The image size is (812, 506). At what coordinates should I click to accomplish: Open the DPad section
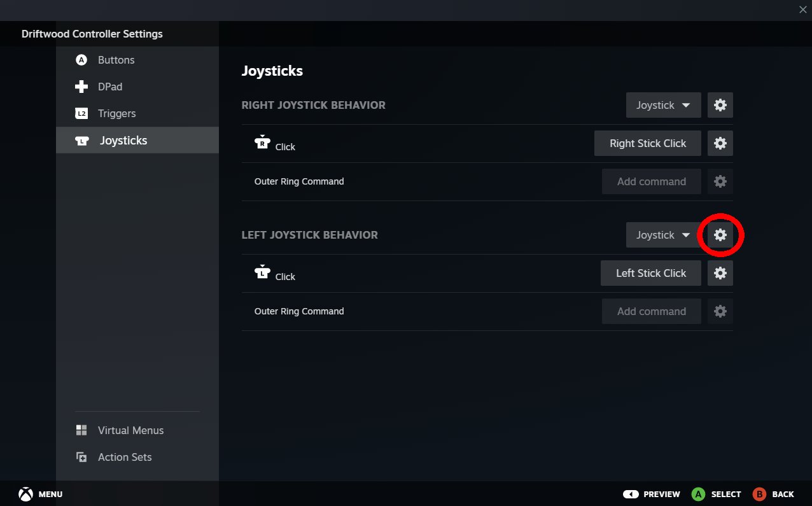[137, 87]
